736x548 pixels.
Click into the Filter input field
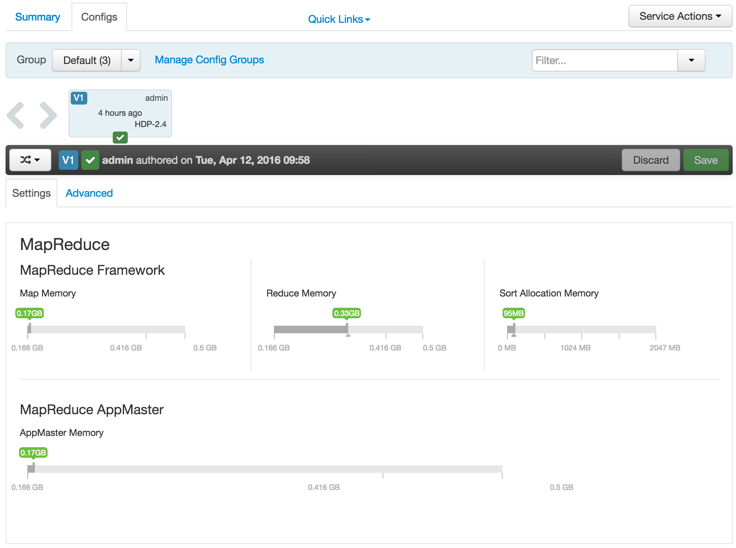click(605, 60)
